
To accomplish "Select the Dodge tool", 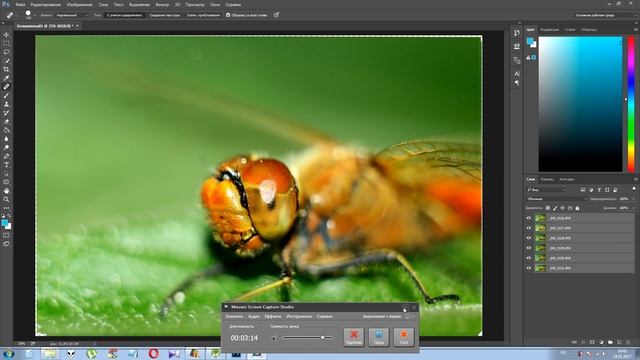I will click(x=6, y=147).
